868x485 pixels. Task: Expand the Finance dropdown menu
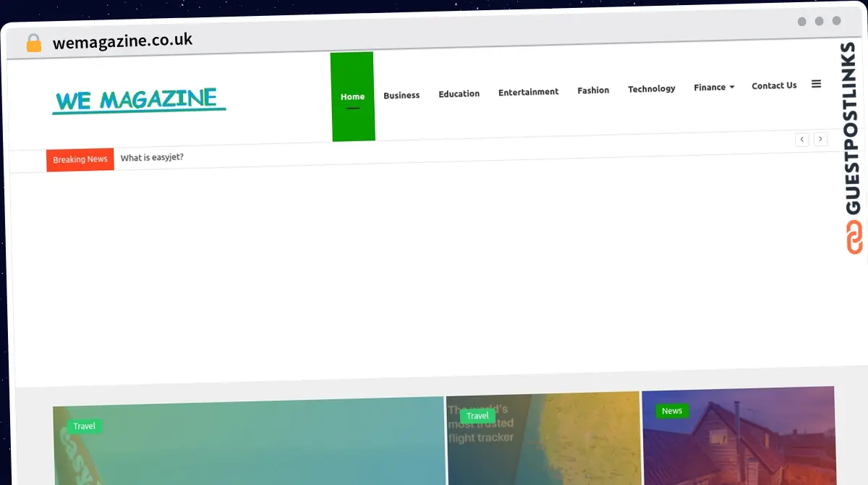pos(714,87)
